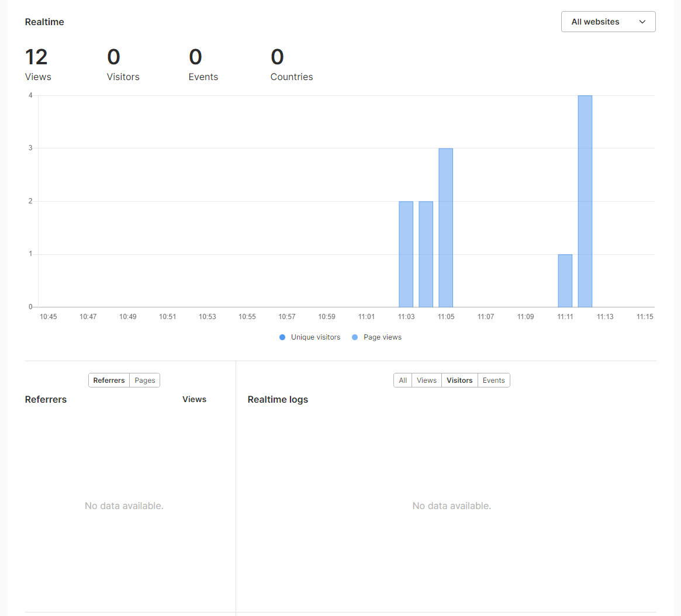Click the bar at 11:05 with value 3
Image resolution: width=681 pixels, height=616 pixels.
click(445, 227)
